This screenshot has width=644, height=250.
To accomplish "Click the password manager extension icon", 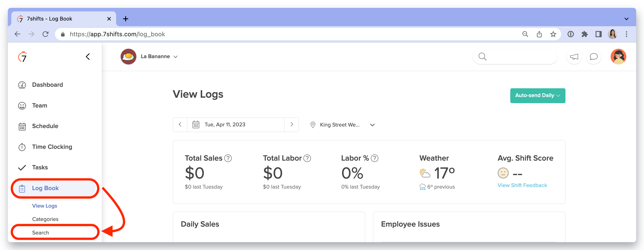I will pyautogui.click(x=570, y=34).
